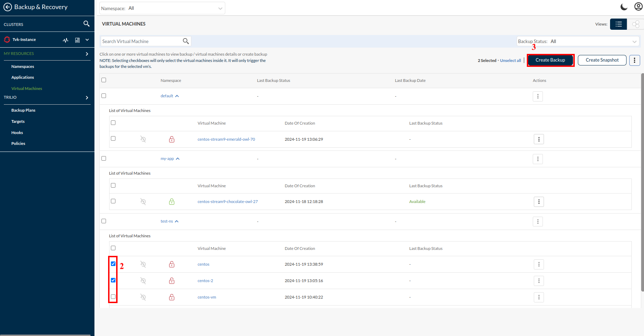Click the back arrow beside Backup & Recovery

coord(7,7)
